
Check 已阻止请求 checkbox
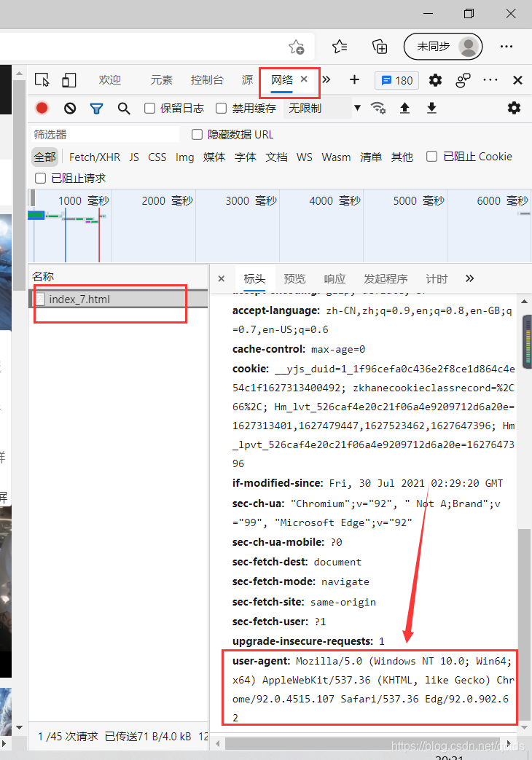(41, 179)
